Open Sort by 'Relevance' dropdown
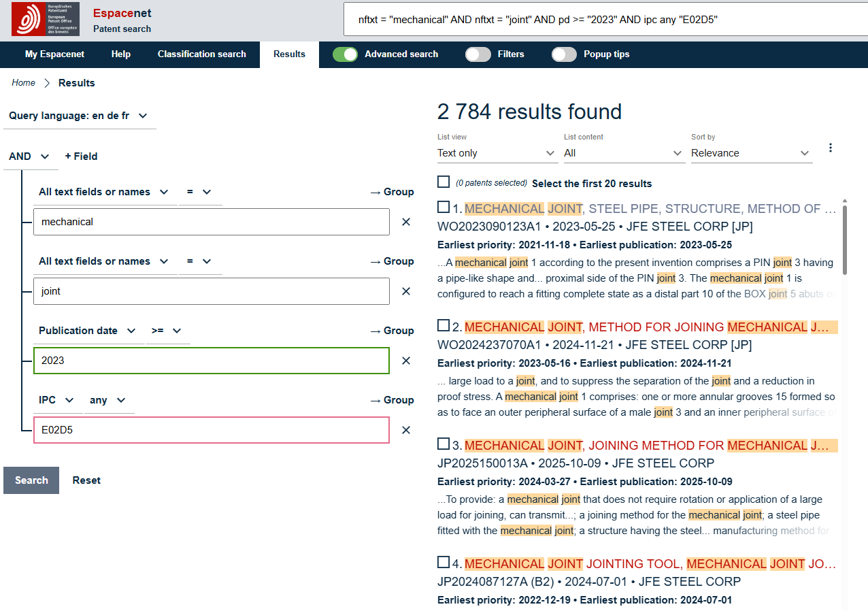The width and height of the screenshot is (868, 611). pos(752,153)
